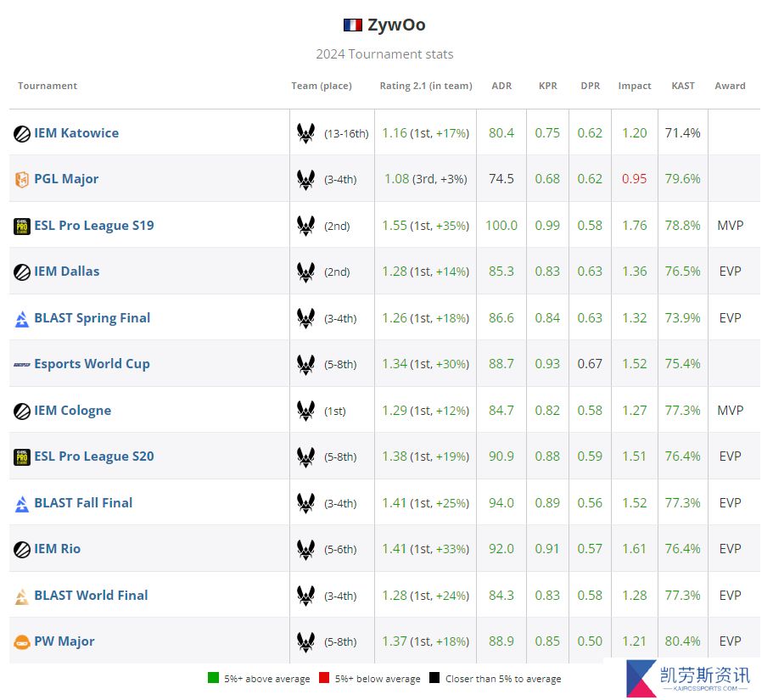Click the ESL logo next to IEM Rio
Image resolution: width=773 pixels, height=700 pixels.
22,550
